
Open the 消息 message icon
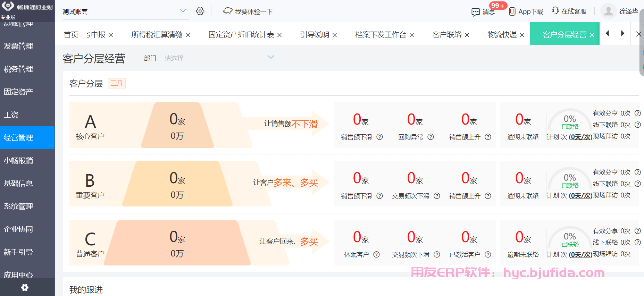(476, 12)
